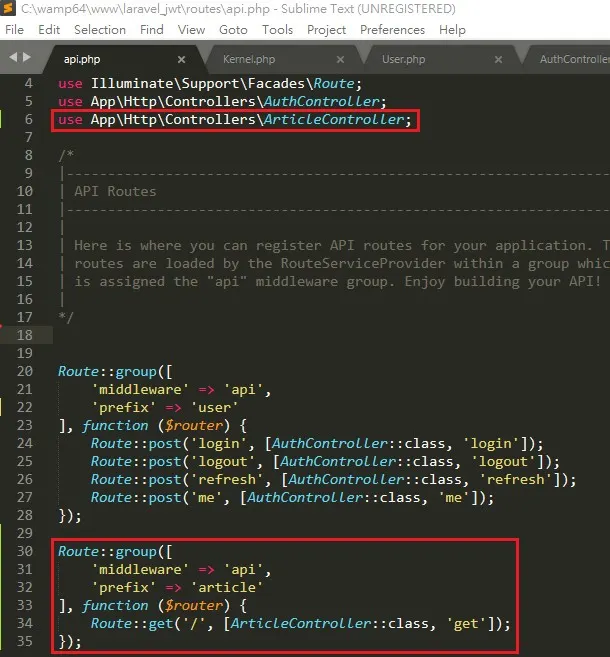Open the Edit menu
This screenshot has width=610, height=657.
coord(49,30)
